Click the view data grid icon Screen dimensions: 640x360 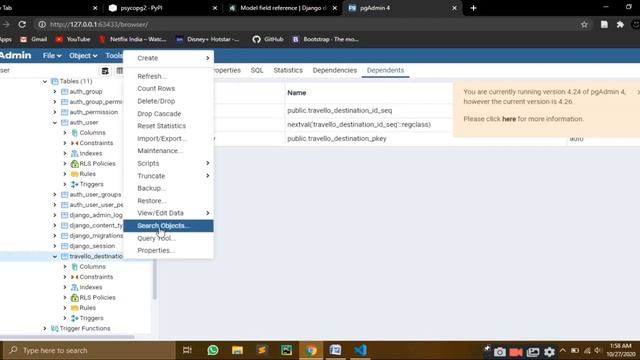tap(120, 71)
